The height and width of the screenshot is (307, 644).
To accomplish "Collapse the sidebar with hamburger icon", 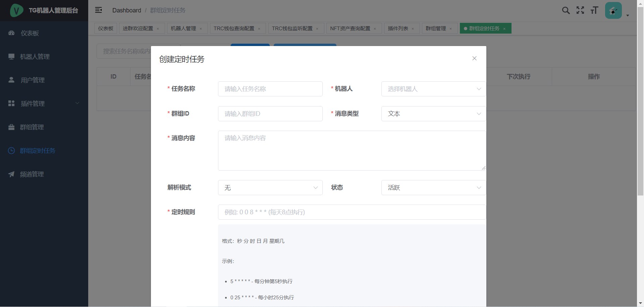I will (x=98, y=10).
